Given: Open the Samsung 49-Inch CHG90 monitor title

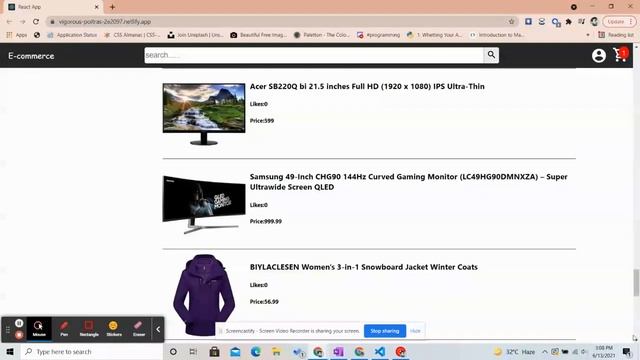Looking at the screenshot, I should 408,182.
